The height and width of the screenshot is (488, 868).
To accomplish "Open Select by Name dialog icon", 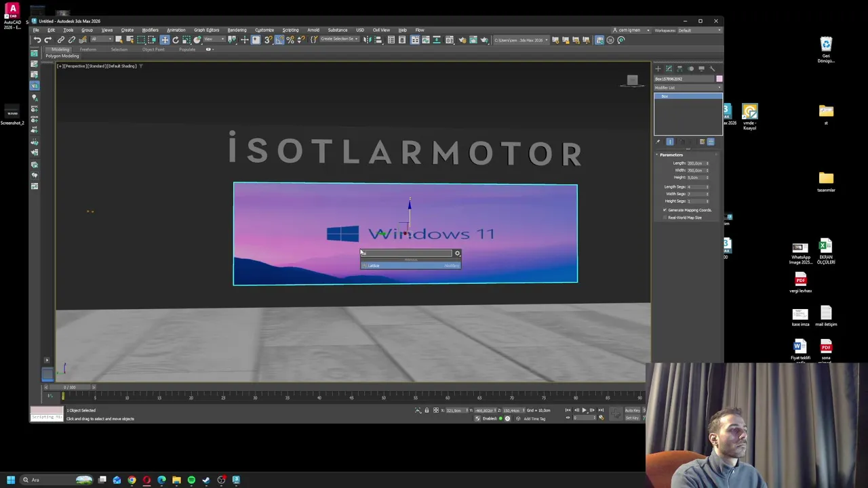I will [130, 39].
